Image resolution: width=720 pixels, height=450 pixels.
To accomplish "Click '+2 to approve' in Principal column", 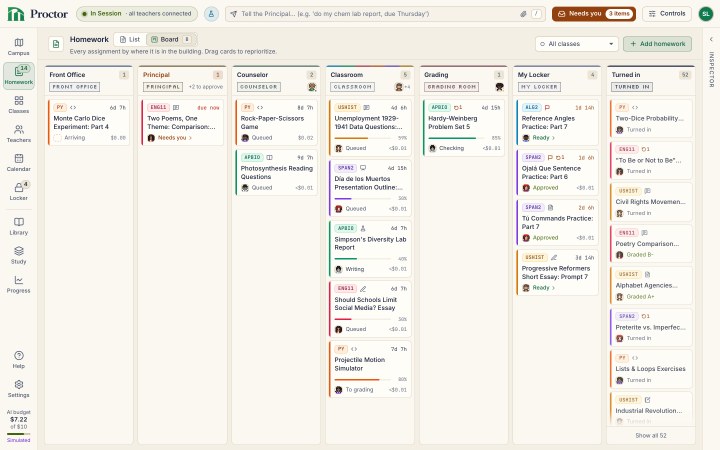I will click(x=206, y=87).
